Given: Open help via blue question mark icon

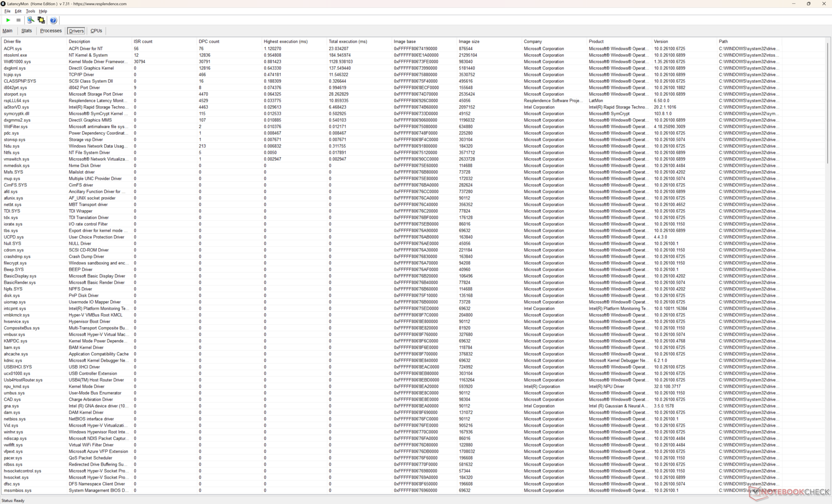Looking at the screenshot, I should pyautogui.click(x=53, y=20).
